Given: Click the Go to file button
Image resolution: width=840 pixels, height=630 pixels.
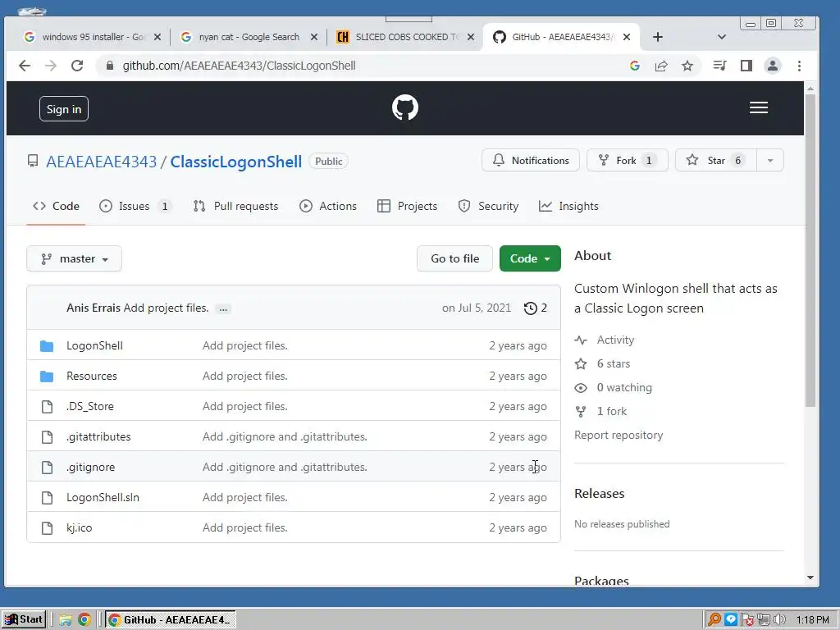Looking at the screenshot, I should 454,258.
